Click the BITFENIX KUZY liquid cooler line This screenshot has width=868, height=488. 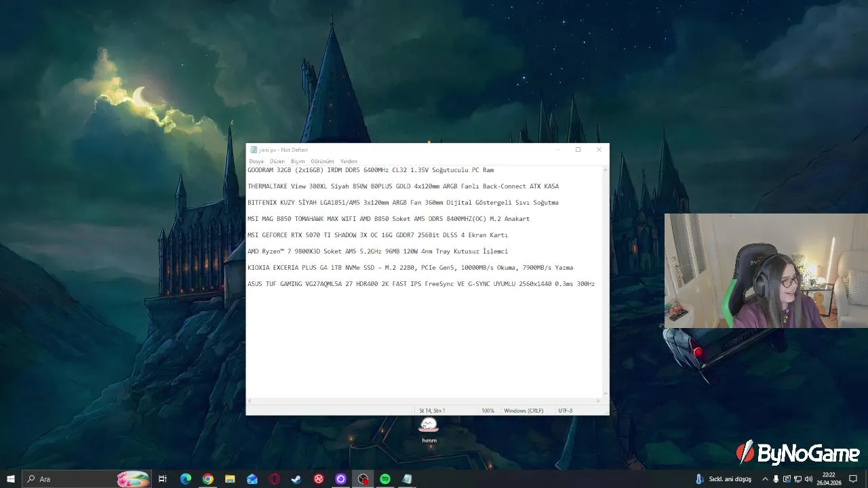coord(403,203)
